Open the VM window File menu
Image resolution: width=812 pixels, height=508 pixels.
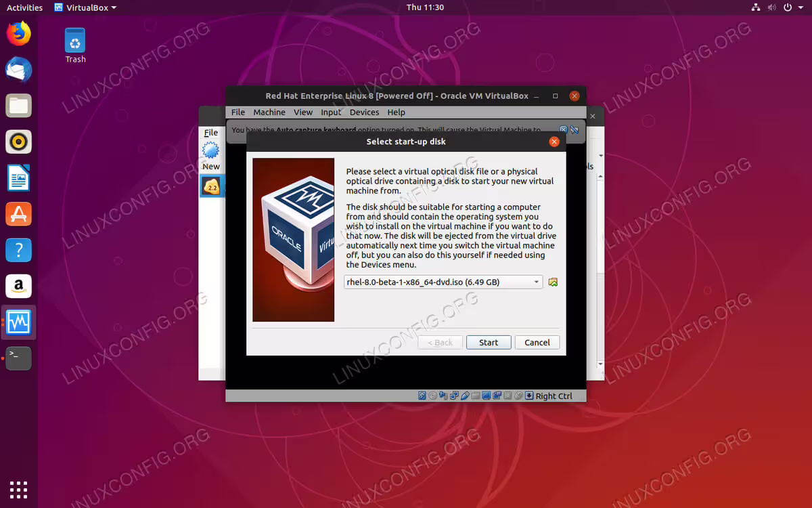[238, 112]
